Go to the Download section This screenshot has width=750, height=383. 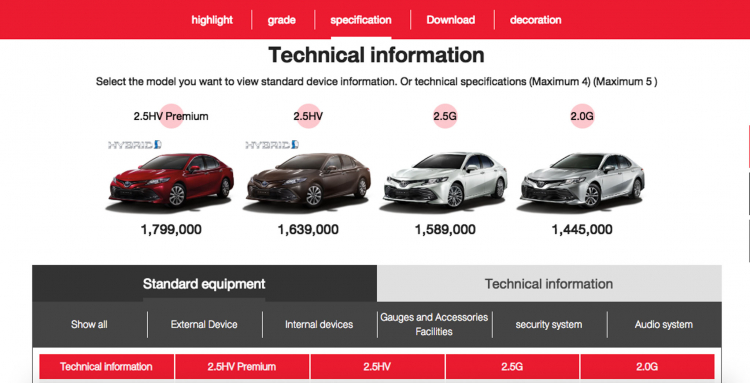click(451, 20)
